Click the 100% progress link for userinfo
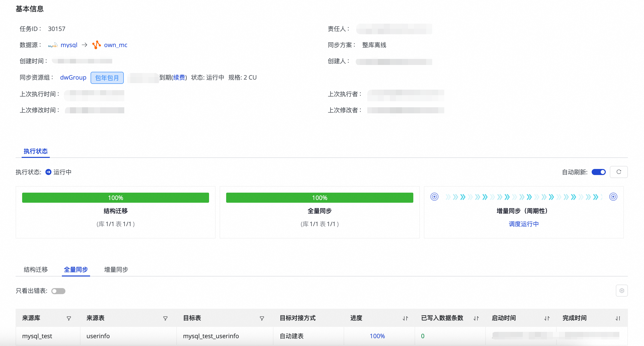 click(x=377, y=336)
